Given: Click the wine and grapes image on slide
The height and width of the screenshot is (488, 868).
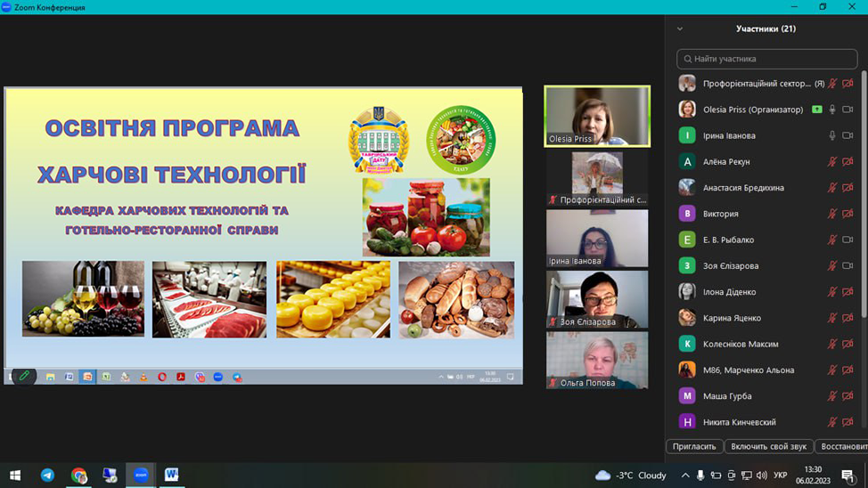Looking at the screenshot, I should pos(83,299).
